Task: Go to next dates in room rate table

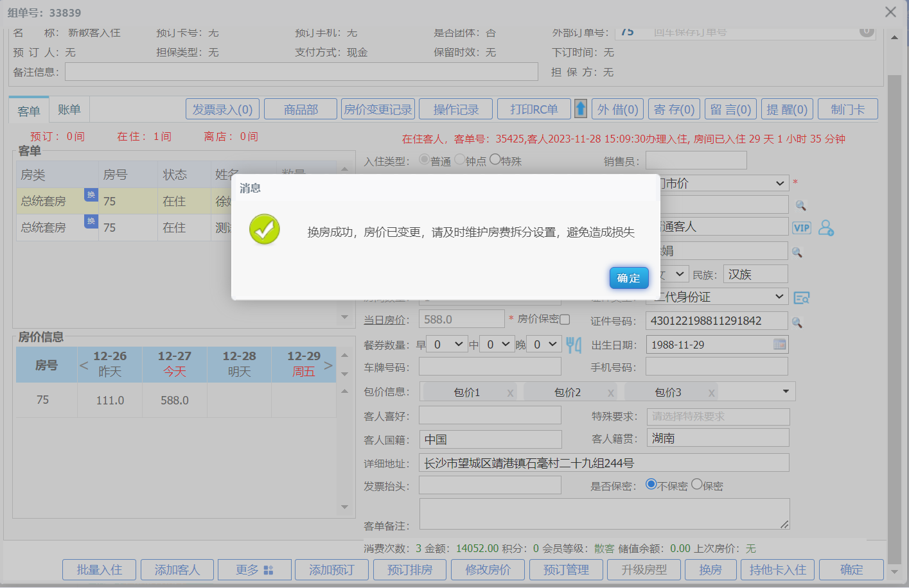Action: click(328, 365)
